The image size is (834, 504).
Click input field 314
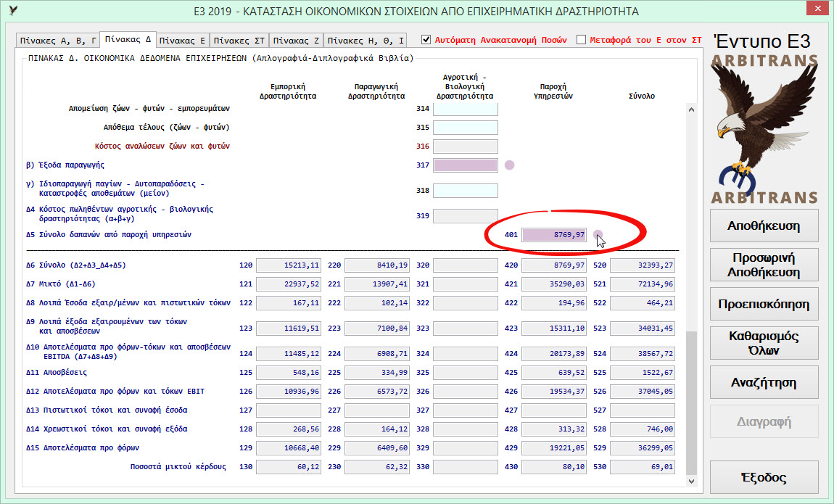coord(466,109)
